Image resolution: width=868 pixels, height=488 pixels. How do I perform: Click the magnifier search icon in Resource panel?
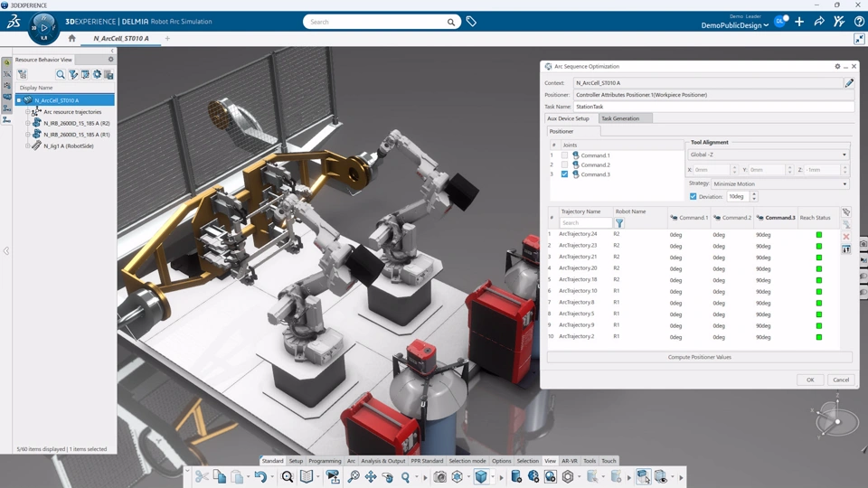point(61,74)
